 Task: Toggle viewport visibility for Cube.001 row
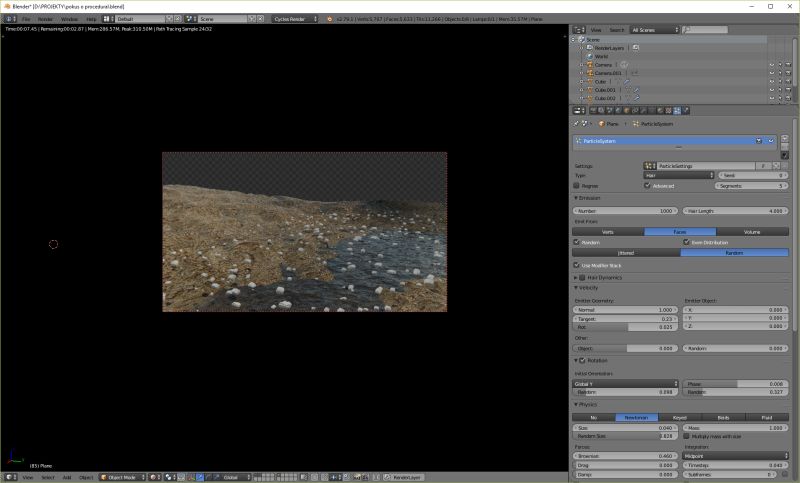click(x=771, y=90)
